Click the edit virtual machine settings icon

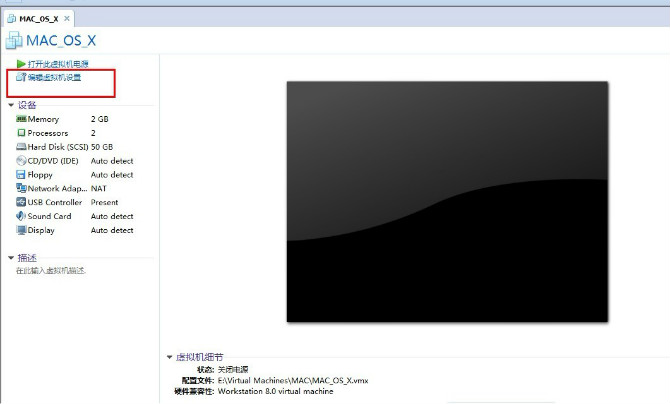(x=21, y=77)
